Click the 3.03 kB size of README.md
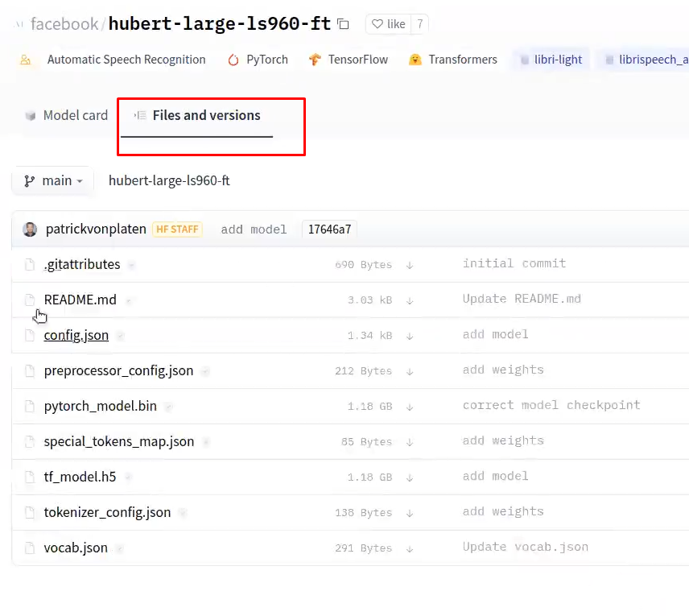 tap(369, 300)
